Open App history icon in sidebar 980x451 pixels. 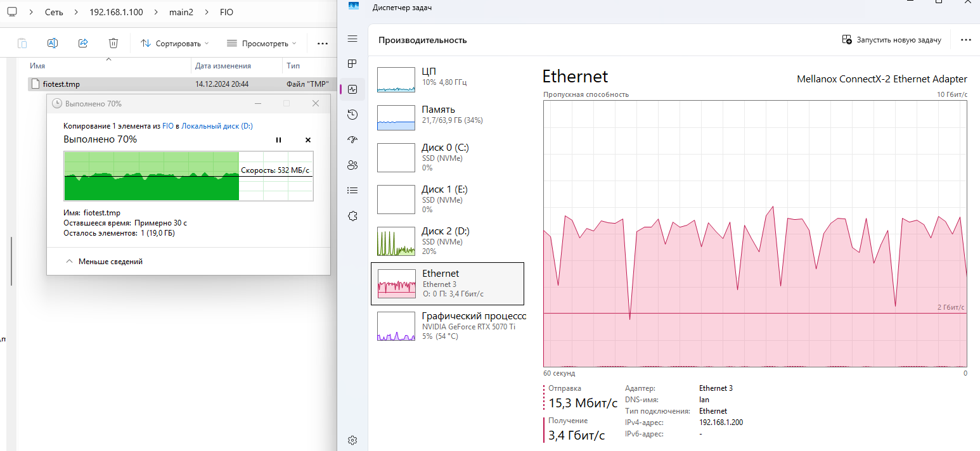click(x=353, y=115)
